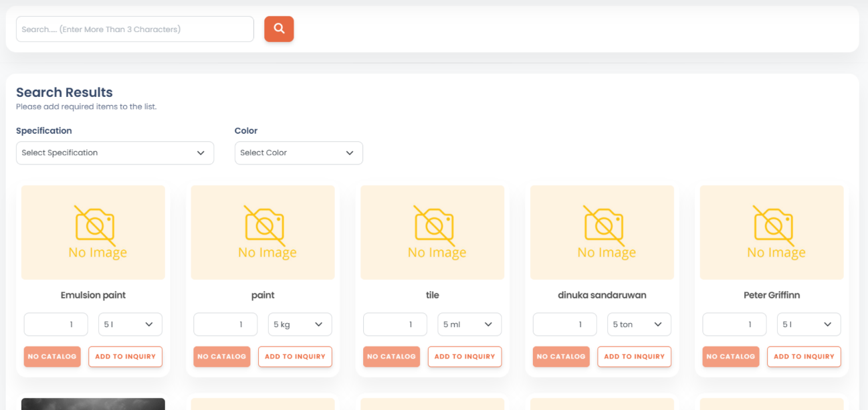Screen dimensions: 868x410
Task: Open the Select Specification dropdown
Action: click(114, 153)
